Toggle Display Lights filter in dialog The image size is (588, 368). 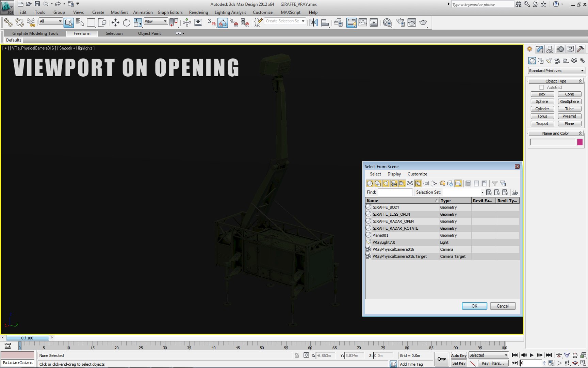point(386,183)
